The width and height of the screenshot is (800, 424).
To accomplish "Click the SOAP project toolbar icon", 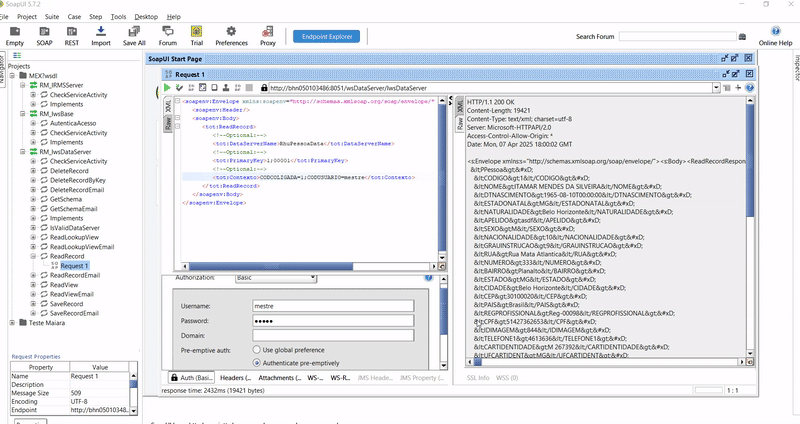I will tap(44, 36).
